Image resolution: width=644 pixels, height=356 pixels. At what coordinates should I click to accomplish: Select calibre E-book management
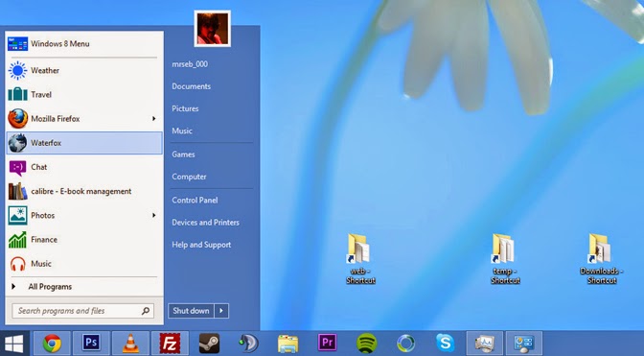(x=84, y=191)
